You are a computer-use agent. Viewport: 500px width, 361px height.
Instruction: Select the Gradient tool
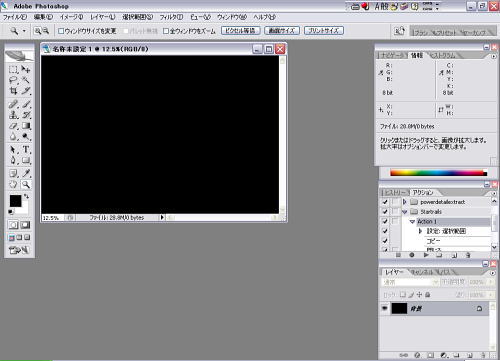[26, 126]
